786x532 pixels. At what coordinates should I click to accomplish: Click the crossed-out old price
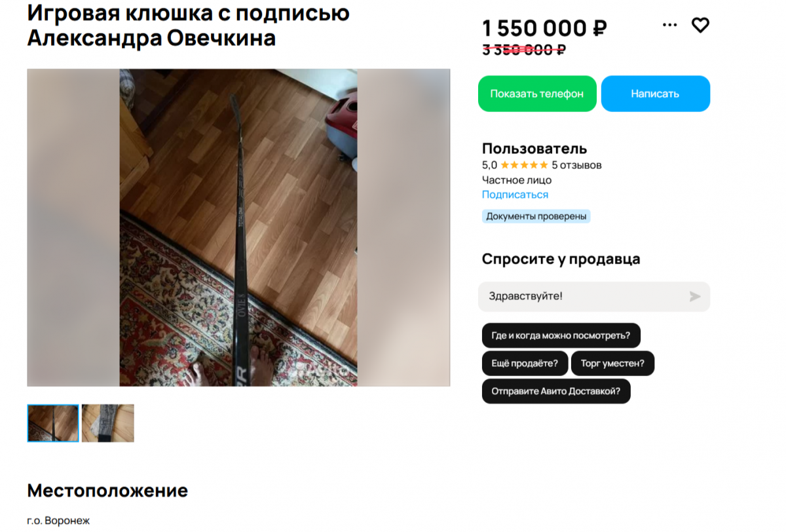pyautogui.click(x=524, y=49)
